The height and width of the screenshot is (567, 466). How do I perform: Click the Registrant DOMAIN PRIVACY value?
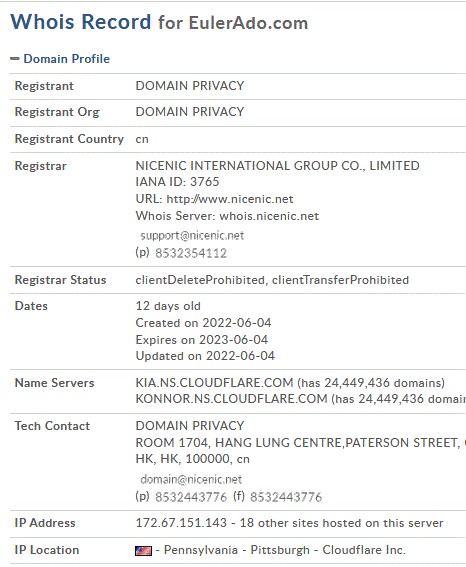(190, 86)
